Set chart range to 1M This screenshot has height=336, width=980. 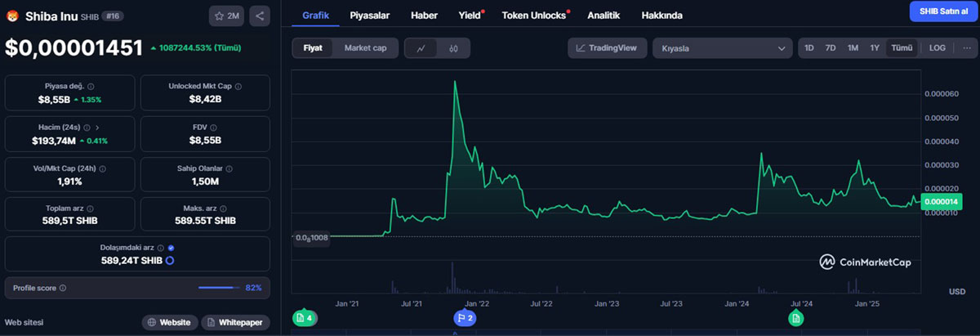pos(853,48)
